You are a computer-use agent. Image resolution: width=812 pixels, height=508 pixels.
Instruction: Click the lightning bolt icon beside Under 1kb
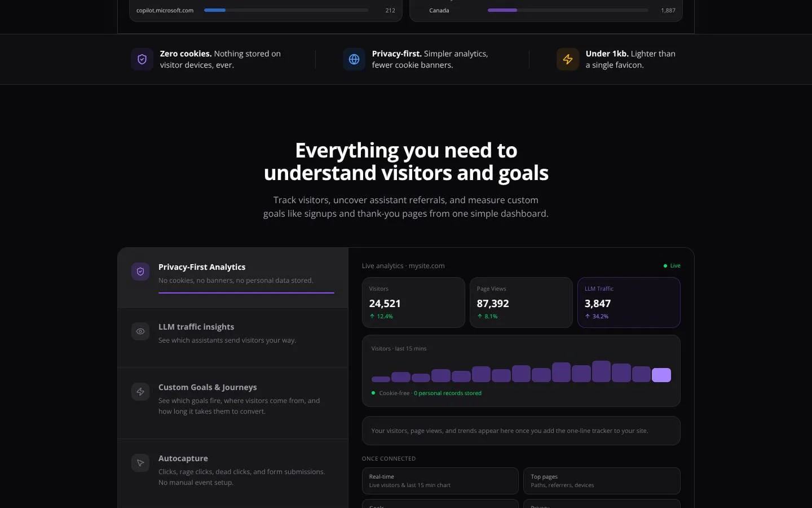[x=568, y=59]
